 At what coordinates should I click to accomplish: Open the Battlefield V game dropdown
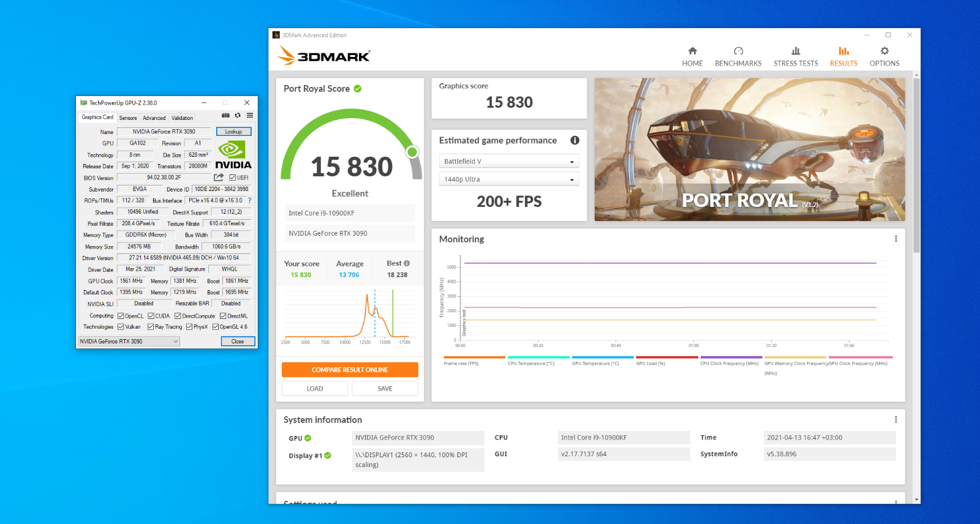coord(509,162)
